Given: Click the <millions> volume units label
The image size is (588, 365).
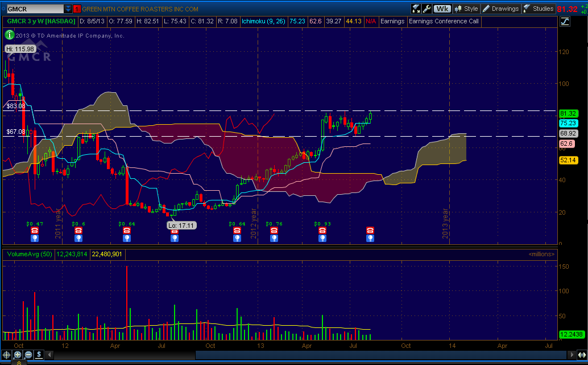Looking at the screenshot, I should click(x=541, y=254).
